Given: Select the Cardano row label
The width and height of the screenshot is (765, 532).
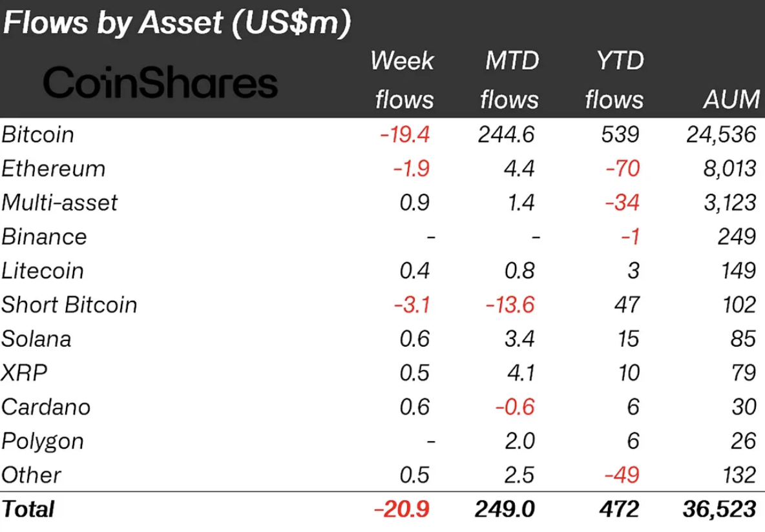Looking at the screenshot, I should click(45, 407).
